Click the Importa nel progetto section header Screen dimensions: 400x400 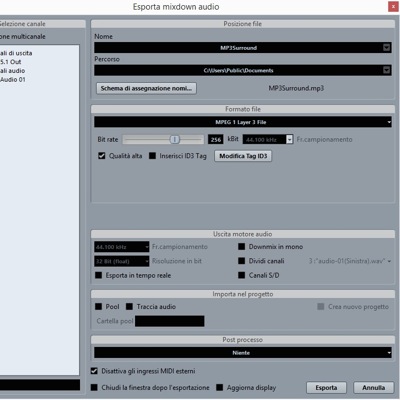[x=243, y=294]
